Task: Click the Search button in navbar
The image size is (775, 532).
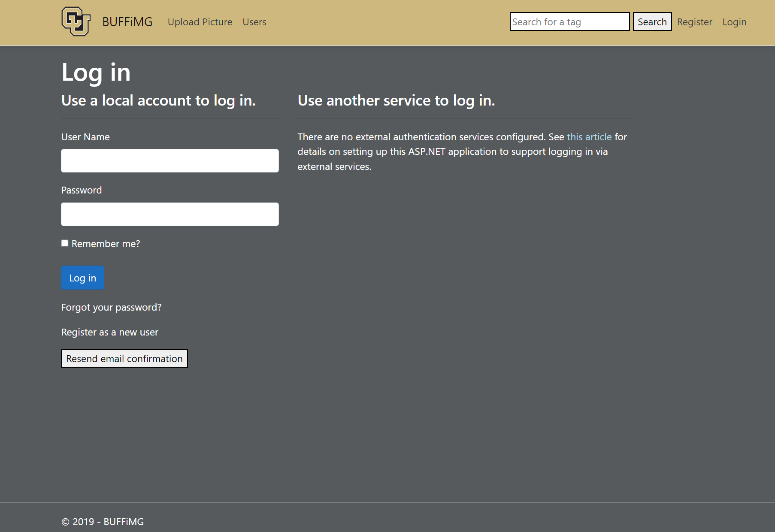Action: click(x=652, y=21)
